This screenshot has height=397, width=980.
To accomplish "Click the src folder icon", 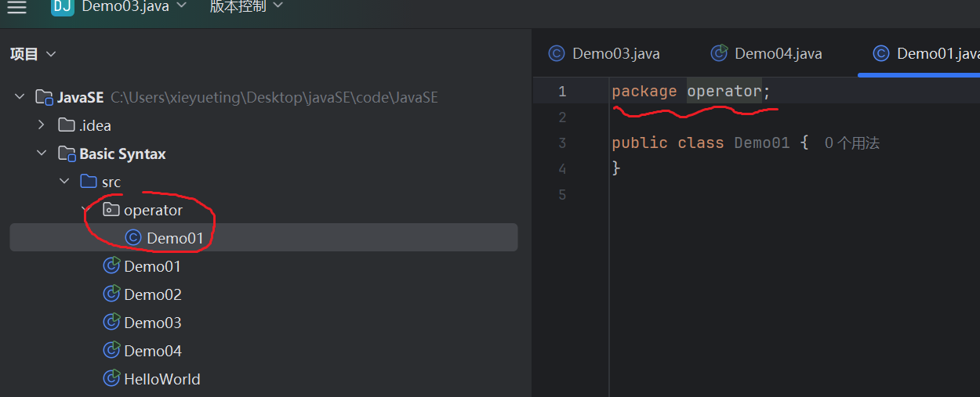I will (89, 182).
